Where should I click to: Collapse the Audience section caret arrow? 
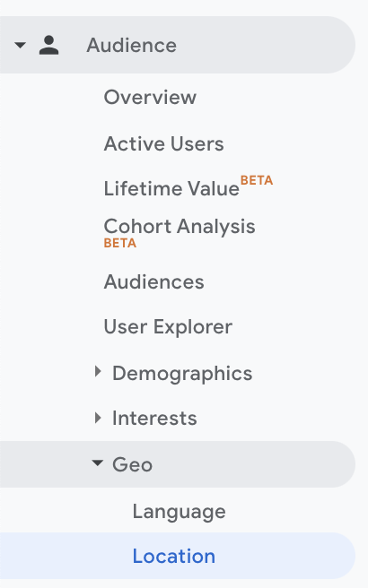pyautogui.click(x=20, y=46)
